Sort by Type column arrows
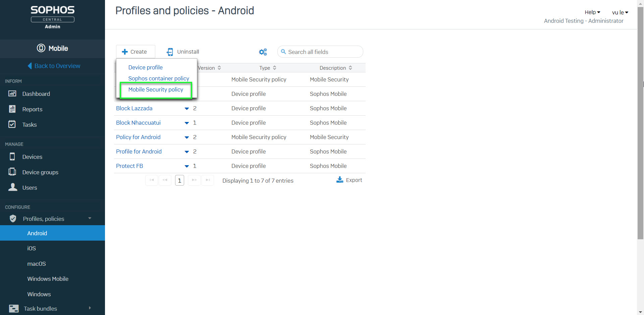Viewport: 644px width, 315px height. click(275, 68)
